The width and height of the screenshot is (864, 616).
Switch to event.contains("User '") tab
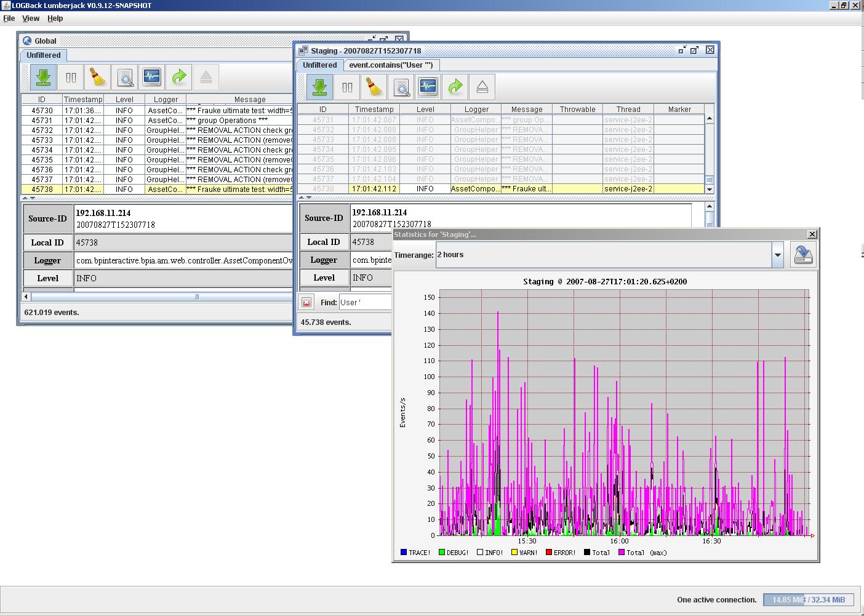tap(391, 65)
